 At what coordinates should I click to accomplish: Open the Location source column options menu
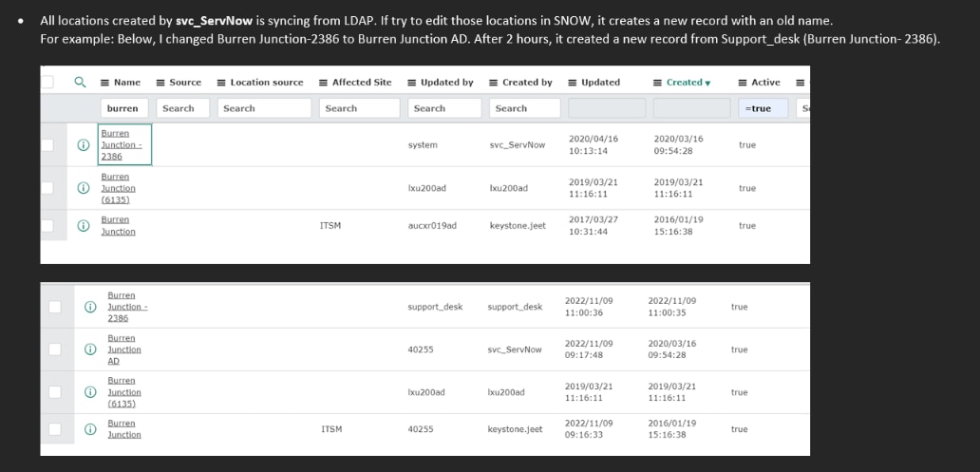[221, 83]
